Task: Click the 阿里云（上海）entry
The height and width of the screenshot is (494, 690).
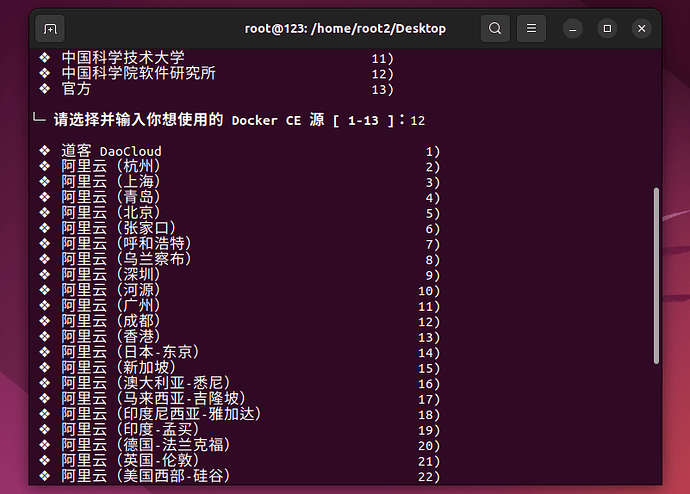Action: coord(111,182)
